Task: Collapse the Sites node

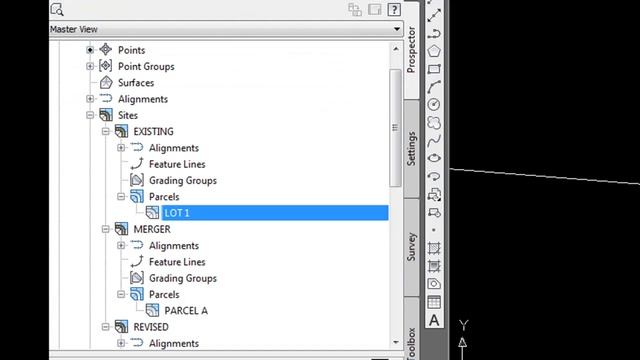Action: [x=90, y=115]
